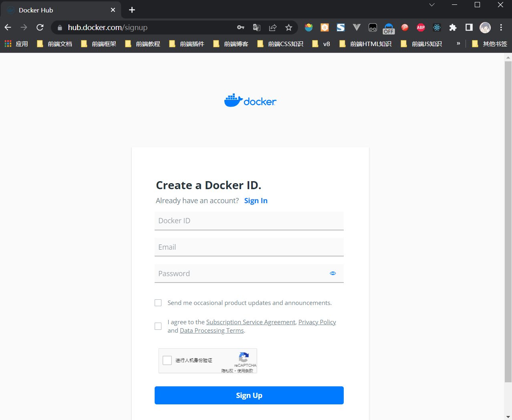Click the AdBlock Plus extension icon
Screen dimensions: 512x420
[421, 27]
